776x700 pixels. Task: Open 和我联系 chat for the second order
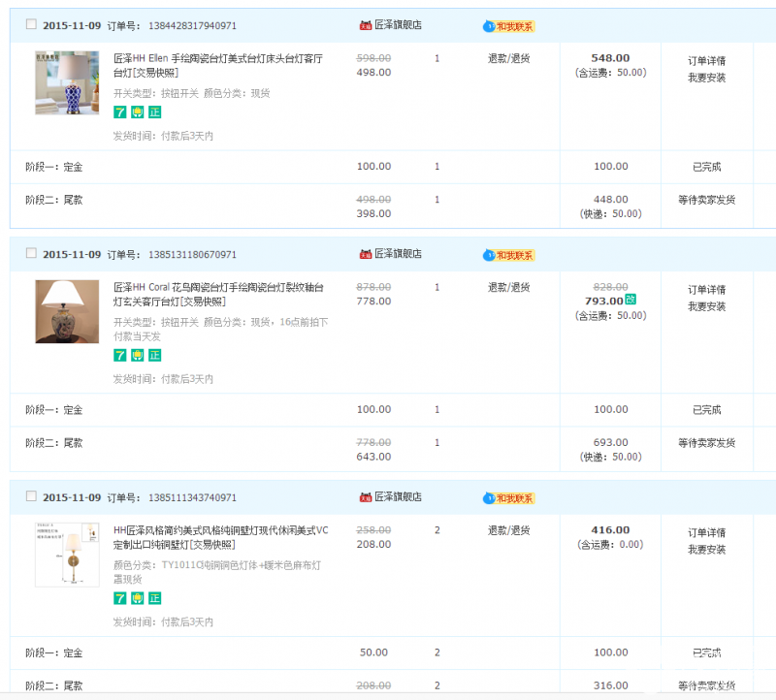[x=509, y=255]
